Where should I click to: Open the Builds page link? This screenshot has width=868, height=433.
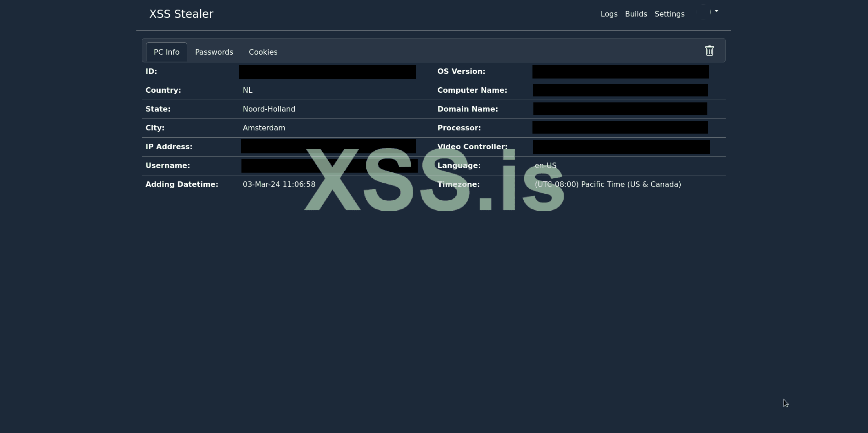(636, 14)
